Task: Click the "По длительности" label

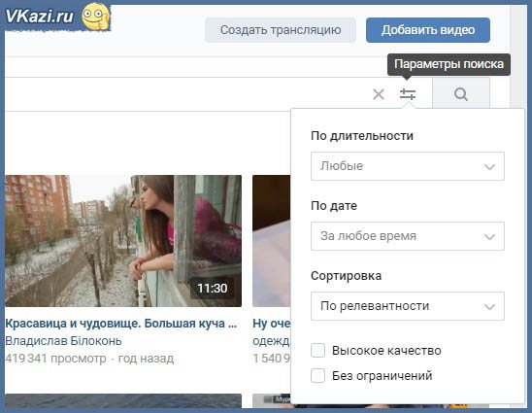Action: point(362,136)
